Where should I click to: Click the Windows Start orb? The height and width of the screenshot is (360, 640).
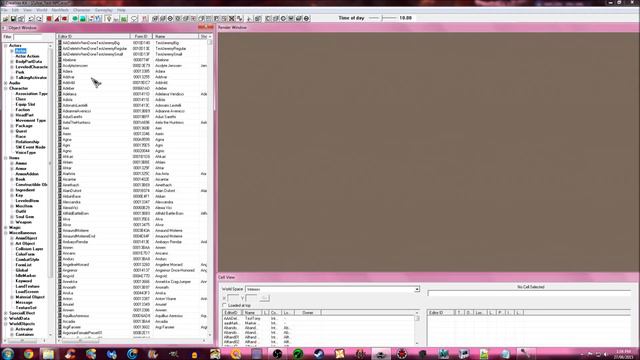click(x=7, y=354)
